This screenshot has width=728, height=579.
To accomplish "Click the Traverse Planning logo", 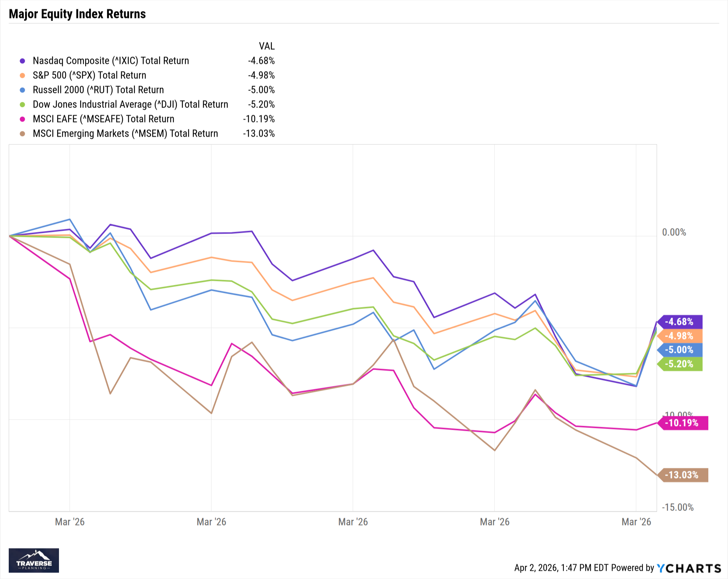I will pos(34,560).
